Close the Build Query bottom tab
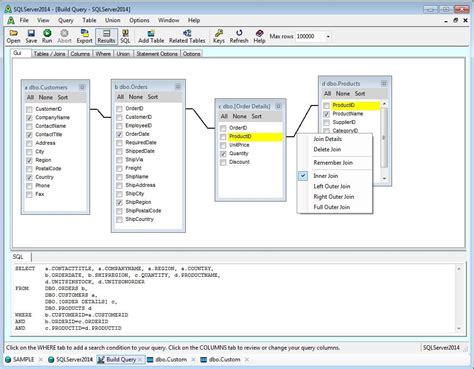Viewport: 474px width, 369px height. coord(140,359)
